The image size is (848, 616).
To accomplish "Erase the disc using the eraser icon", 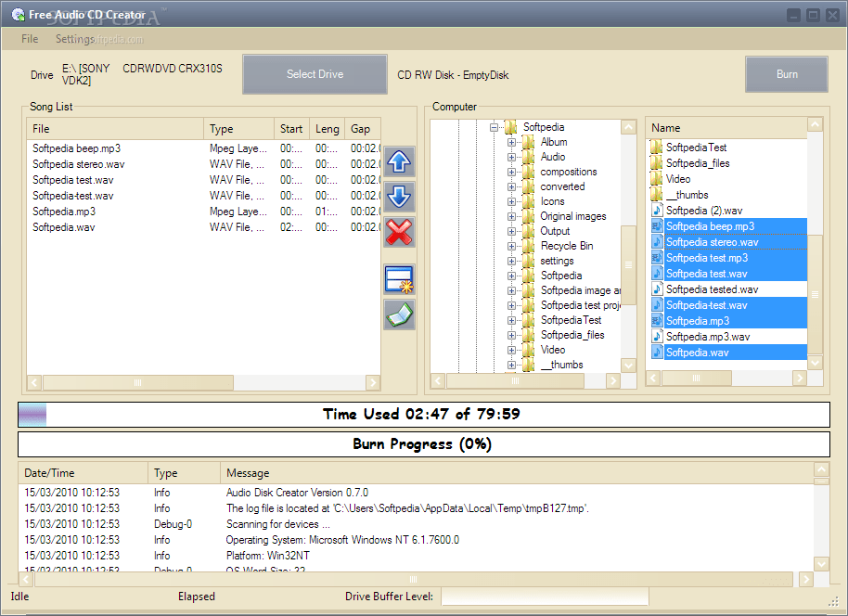I will tap(399, 315).
